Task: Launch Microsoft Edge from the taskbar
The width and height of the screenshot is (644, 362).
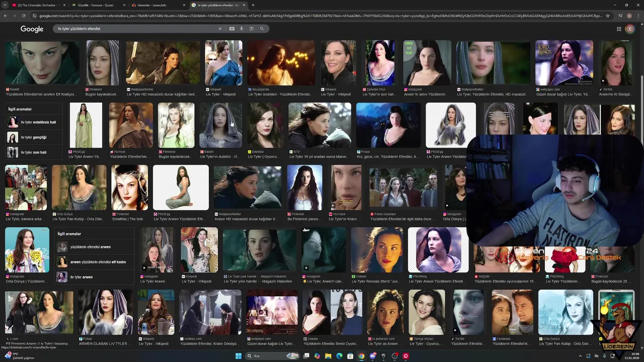Action: coord(339,356)
